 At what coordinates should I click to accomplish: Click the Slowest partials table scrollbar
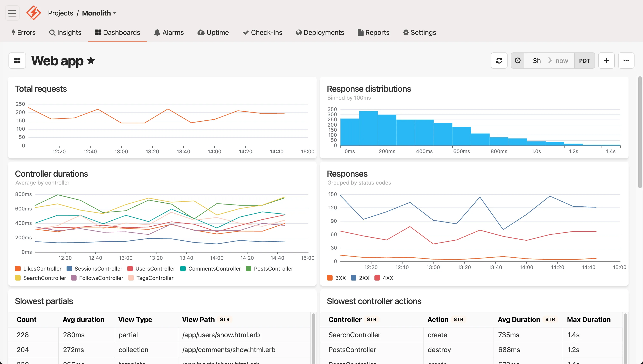point(313,337)
